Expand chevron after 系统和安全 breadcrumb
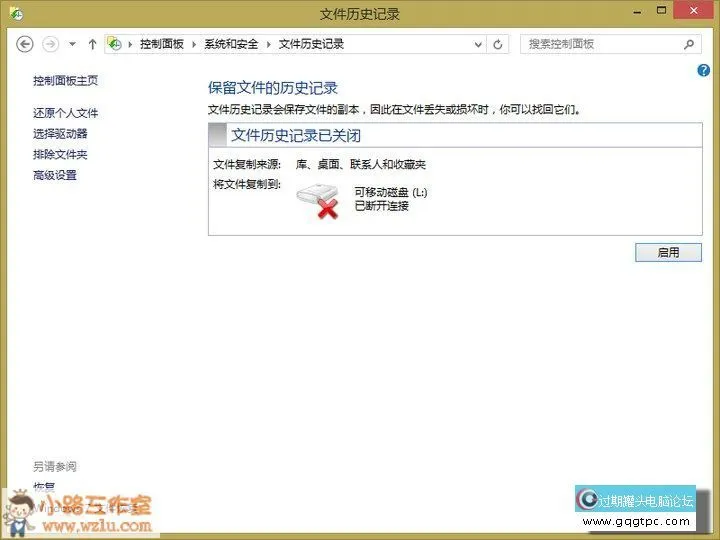Image resolution: width=720 pixels, height=540 pixels. click(x=269, y=45)
